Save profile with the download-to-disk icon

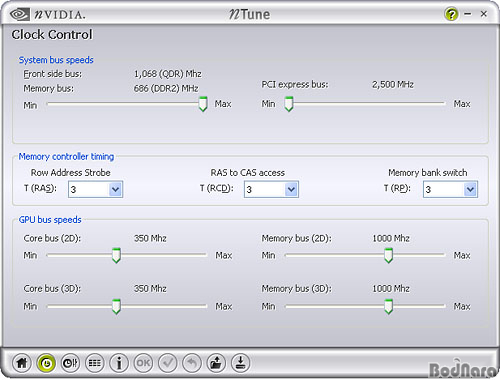coord(240,363)
